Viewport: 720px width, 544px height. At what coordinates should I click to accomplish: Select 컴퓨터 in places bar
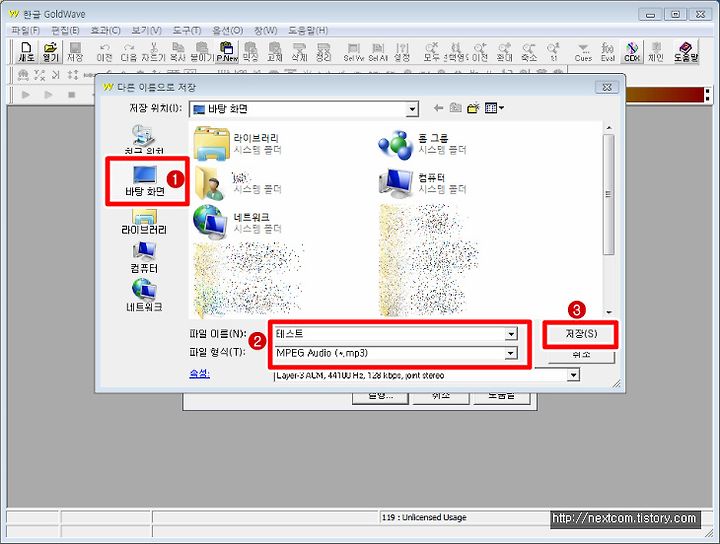click(144, 258)
